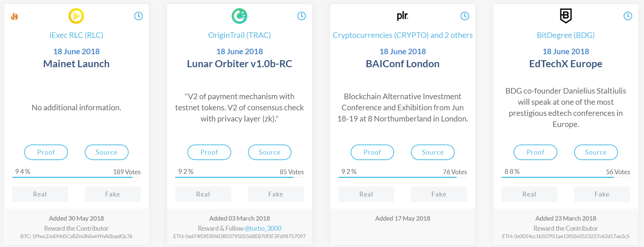
Task: Click clock icon on OriginTrail card
Action: pos(302,16)
